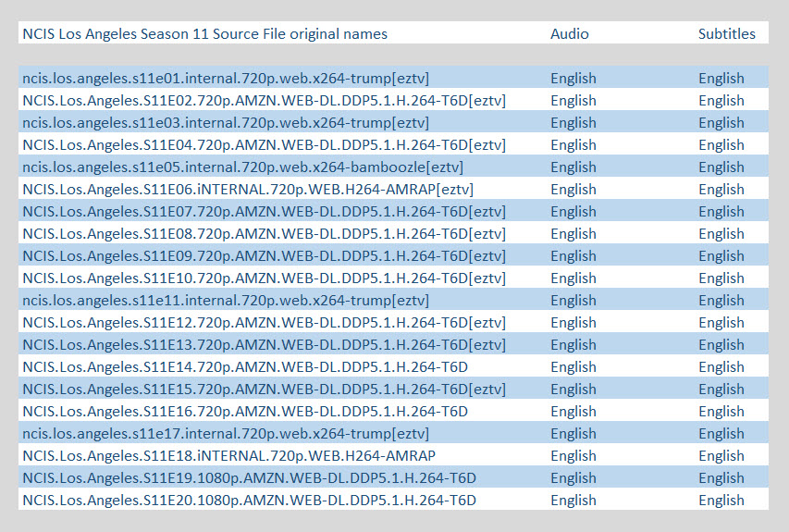Select file name ncis.los.angeles.s11e01.internal.720p.web.x264-trump[eztv]
789x532 pixels.
pos(226,79)
